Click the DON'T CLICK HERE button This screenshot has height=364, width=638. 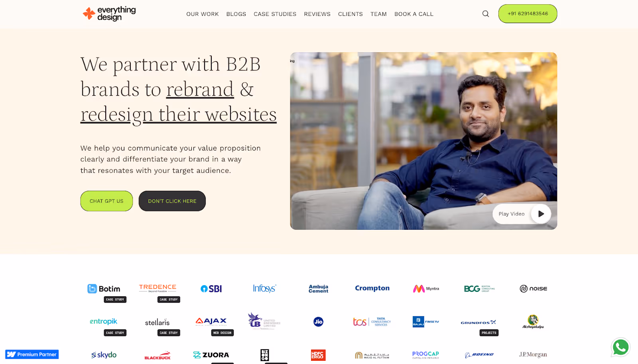point(172,201)
